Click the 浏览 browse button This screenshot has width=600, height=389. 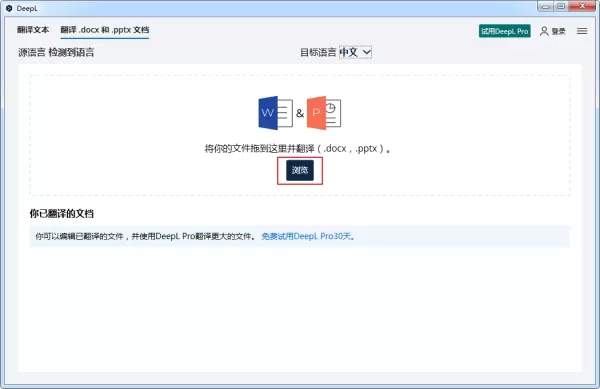coord(300,170)
